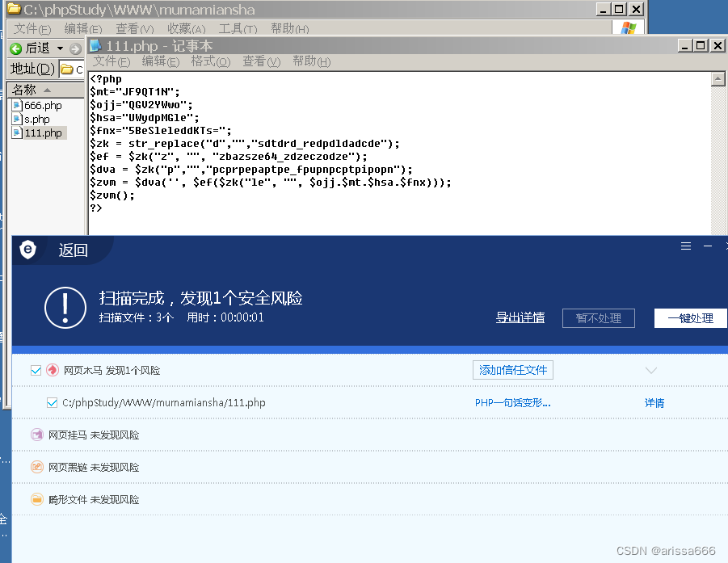
Task: Click the Notepad title bar app icon
Action: click(x=95, y=45)
